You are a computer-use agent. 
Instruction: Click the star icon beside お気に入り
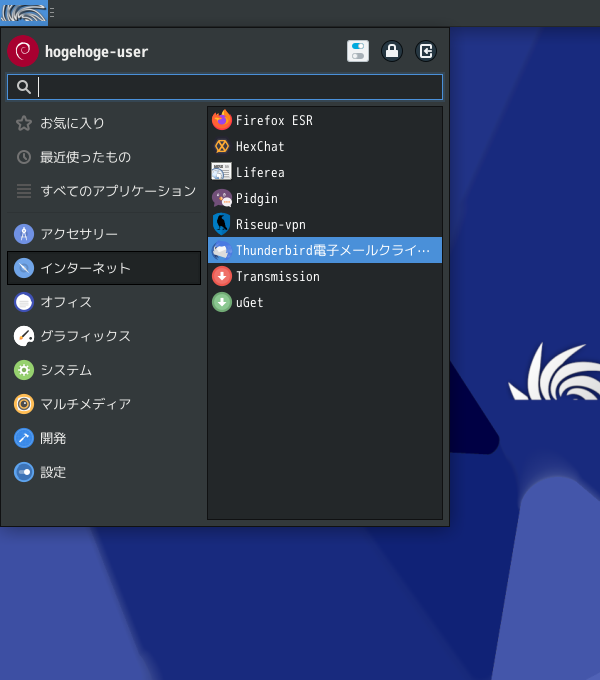(24, 123)
